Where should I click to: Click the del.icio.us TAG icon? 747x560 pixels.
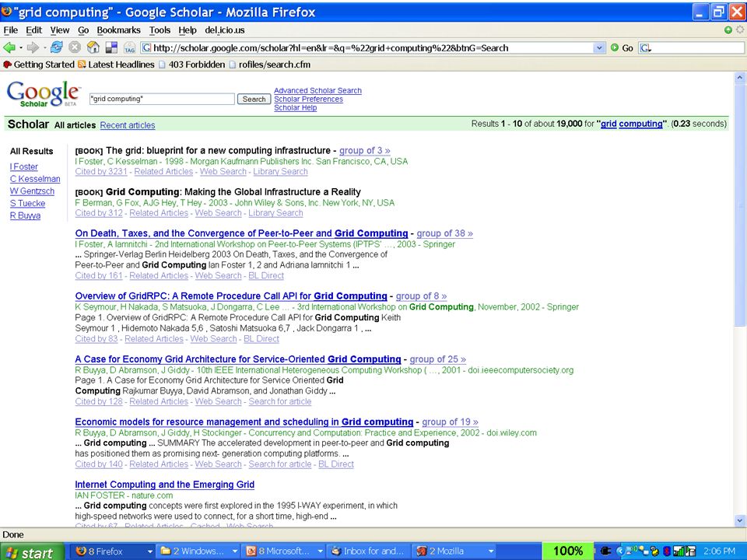(x=130, y=47)
